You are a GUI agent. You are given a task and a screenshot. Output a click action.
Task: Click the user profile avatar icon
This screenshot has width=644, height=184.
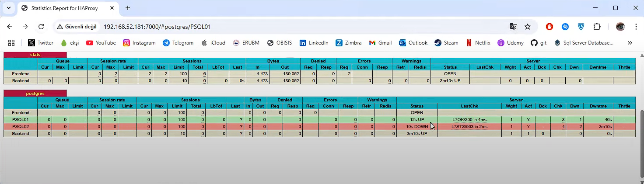pos(620,27)
